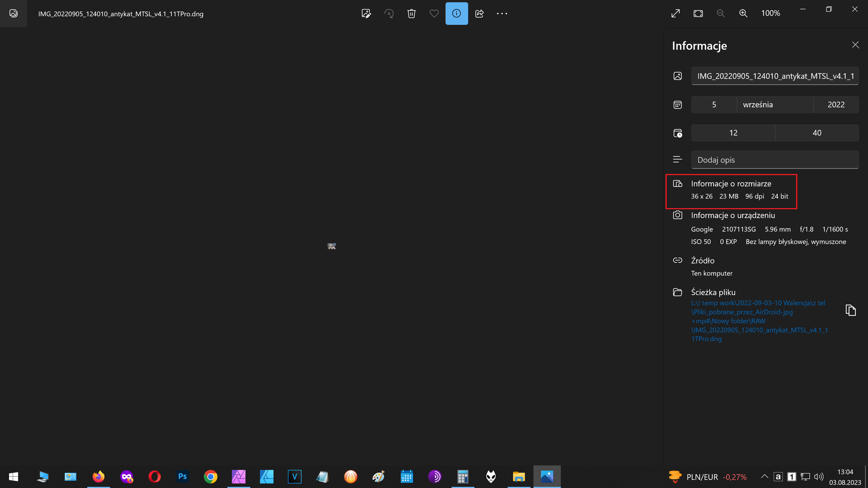The height and width of the screenshot is (488, 868).
Task: Enter full screen with the diagonal arrows icon
Action: 676,14
